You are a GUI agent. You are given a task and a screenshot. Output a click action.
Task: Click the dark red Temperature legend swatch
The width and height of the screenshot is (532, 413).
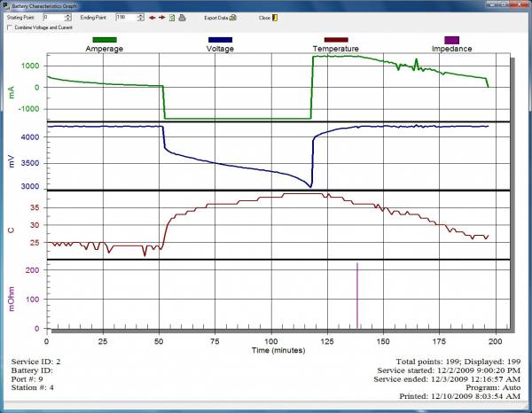tap(336, 40)
